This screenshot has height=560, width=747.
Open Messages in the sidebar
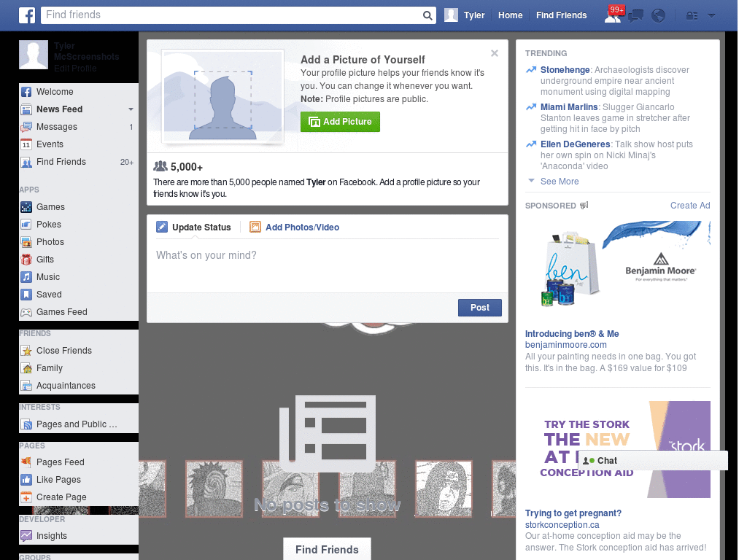(79, 127)
